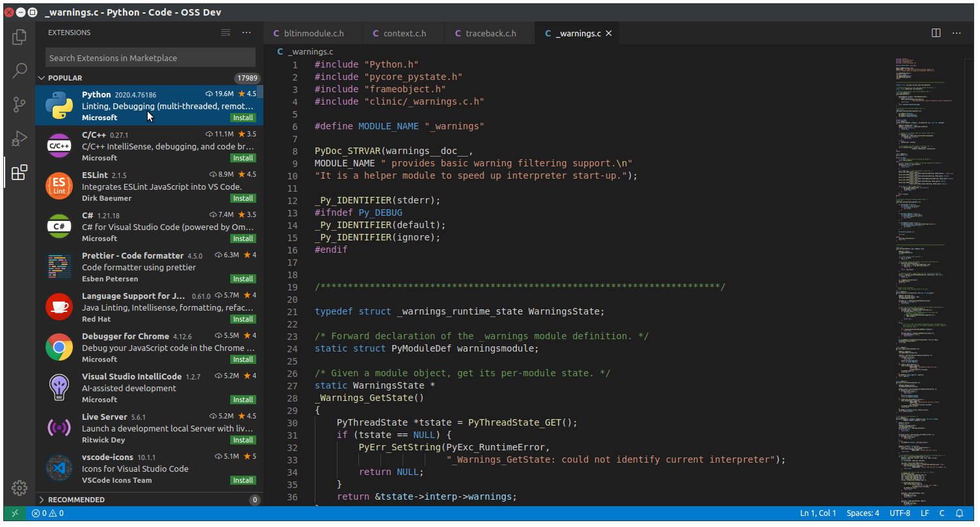The image size is (980, 527).
Task: Click line number 29 in the gutter
Action: [x=292, y=411]
